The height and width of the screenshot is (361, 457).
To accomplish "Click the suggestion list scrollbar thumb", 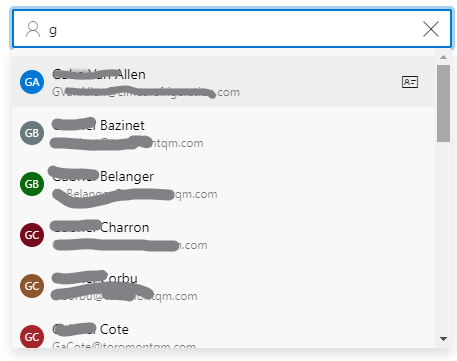I will tap(443, 103).
